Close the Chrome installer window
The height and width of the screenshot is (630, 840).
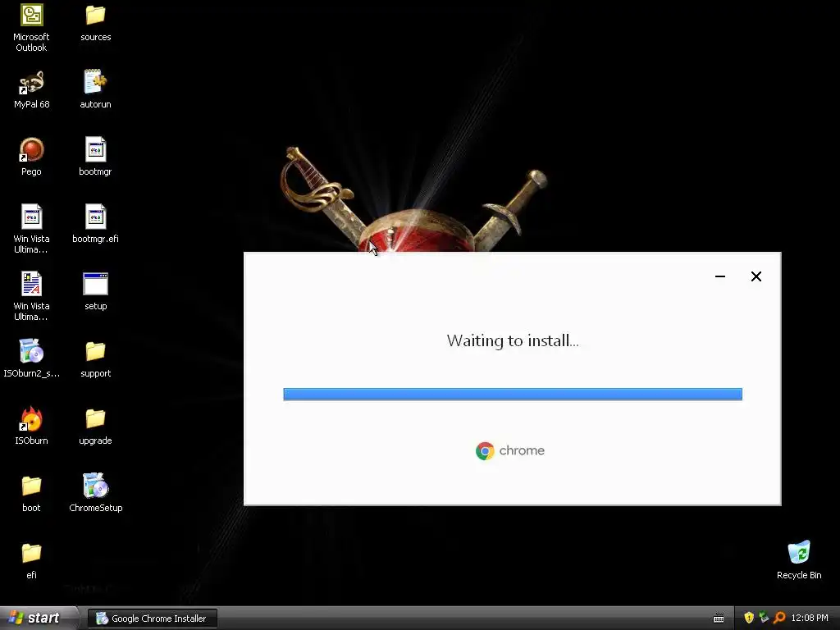(x=756, y=276)
